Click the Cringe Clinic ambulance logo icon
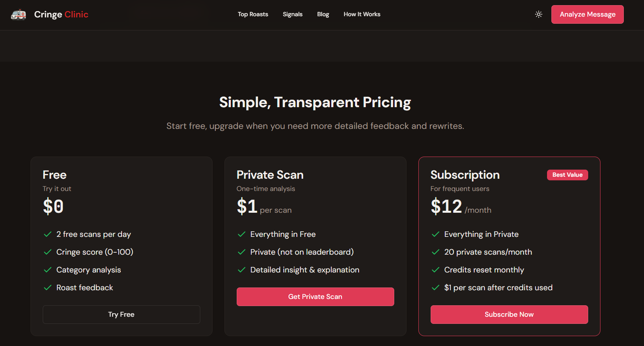This screenshot has height=346, width=644. click(x=18, y=14)
